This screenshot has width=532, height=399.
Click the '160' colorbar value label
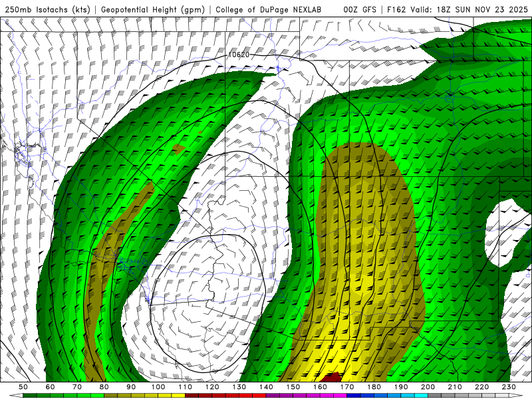(x=320, y=387)
